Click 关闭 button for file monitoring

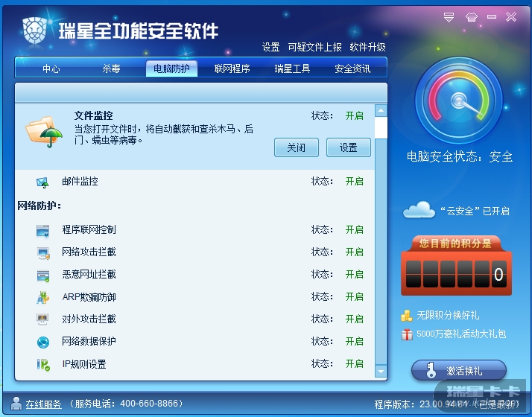pos(297,147)
